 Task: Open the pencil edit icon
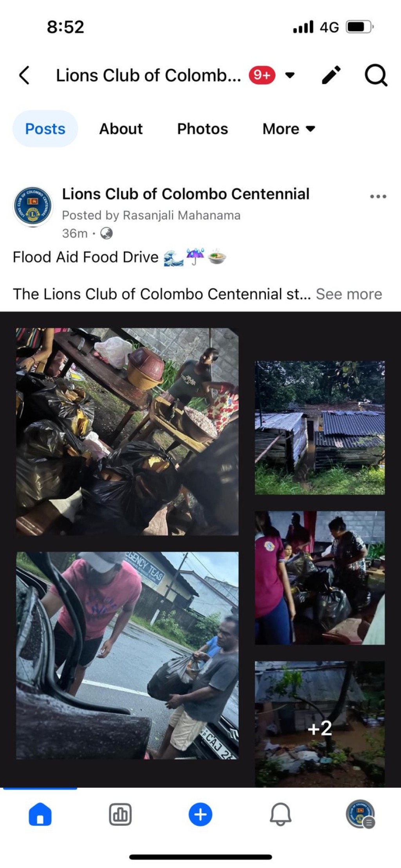331,75
